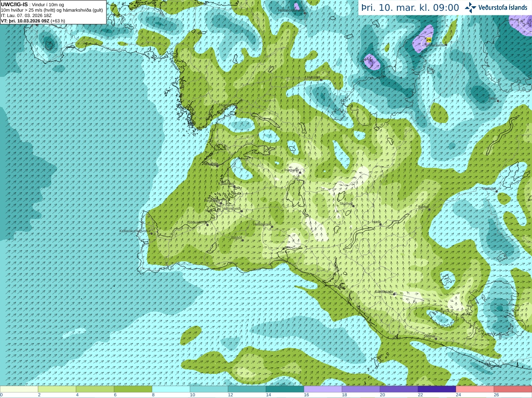Click the Búrfell station label

coord(424,207)
